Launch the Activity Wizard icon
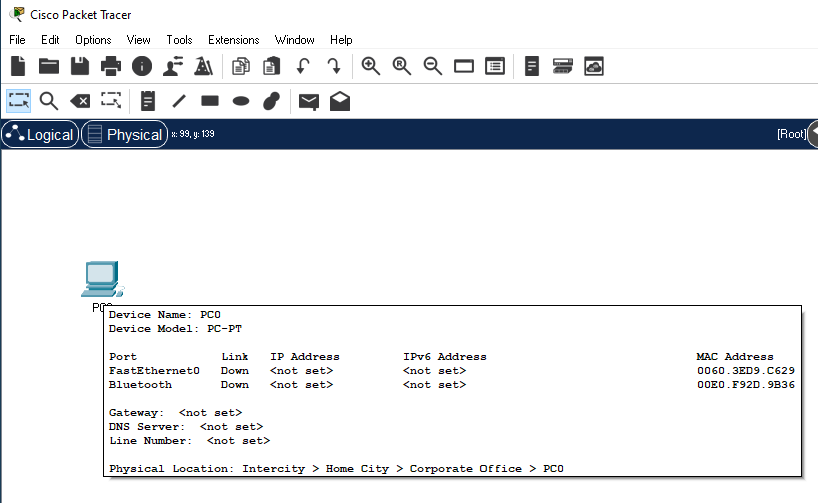This screenshot has height=503, width=818. point(203,66)
